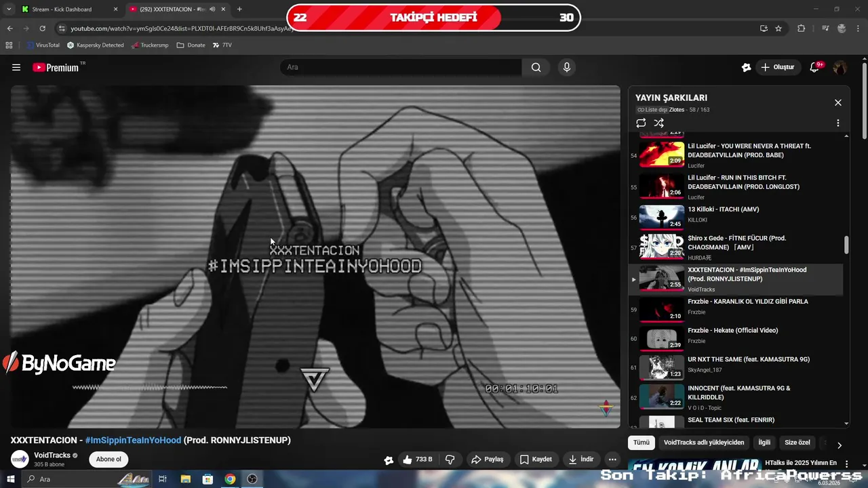This screenshot has width=868, height=488.
Task: Go back in browser history
Action: 9,28
